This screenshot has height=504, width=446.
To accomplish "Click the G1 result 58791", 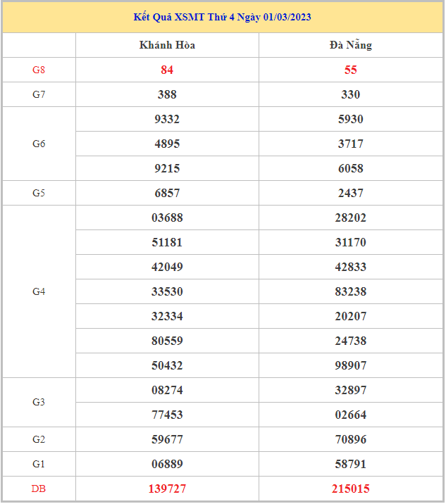I will (350, 464).
